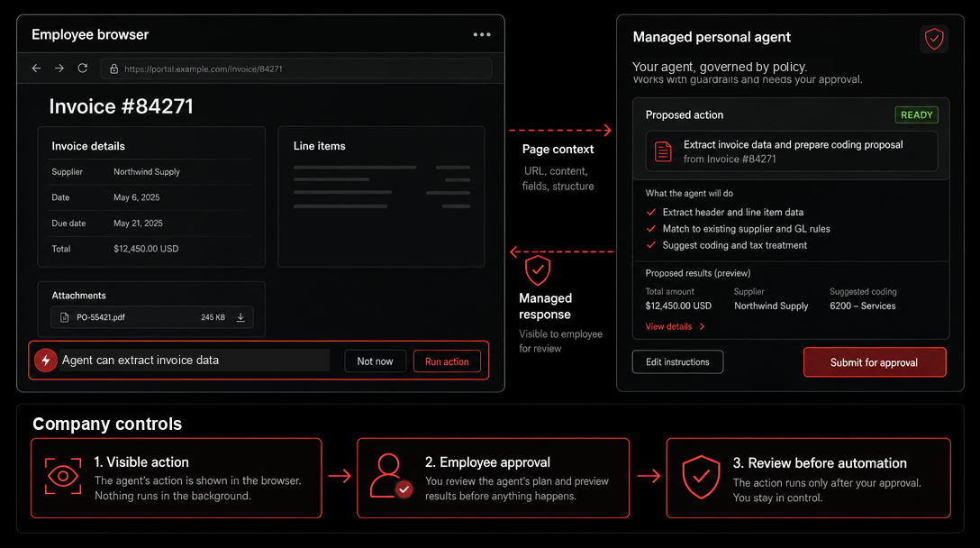Click the lightning bolt agent icon
980x548 pixels.
pyautogui.click(x=46, y=361)
